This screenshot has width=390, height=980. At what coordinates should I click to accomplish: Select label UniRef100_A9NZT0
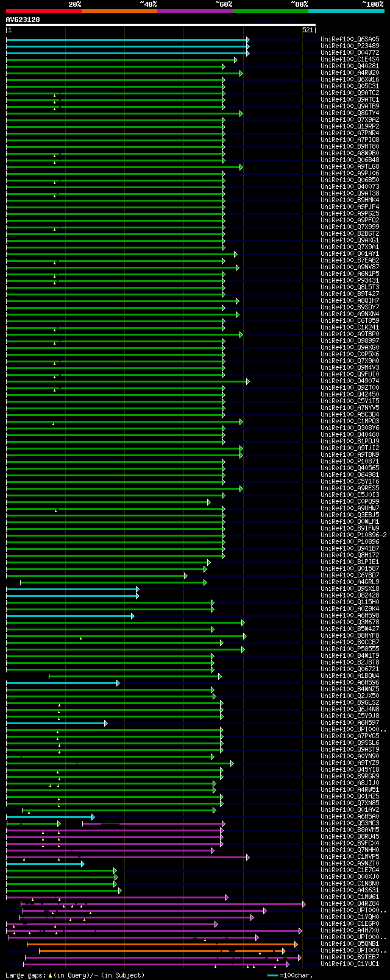point(350,864)
